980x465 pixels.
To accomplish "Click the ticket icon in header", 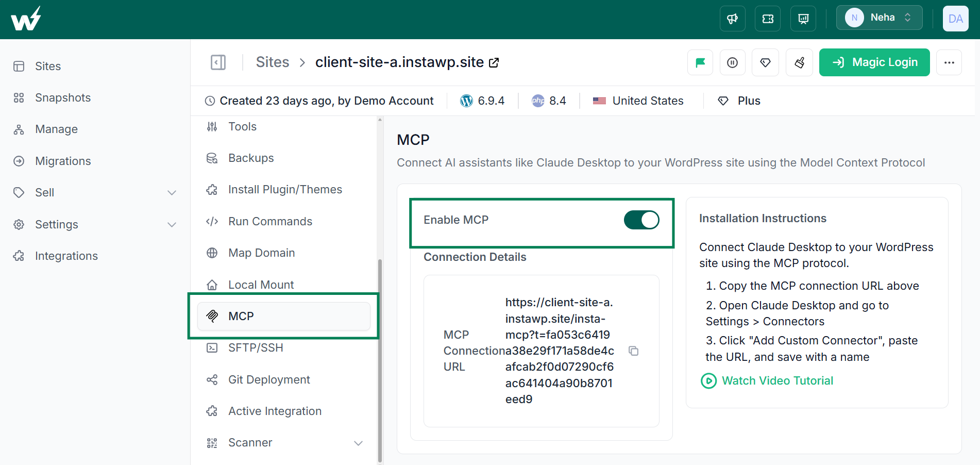I will [768, 19].
